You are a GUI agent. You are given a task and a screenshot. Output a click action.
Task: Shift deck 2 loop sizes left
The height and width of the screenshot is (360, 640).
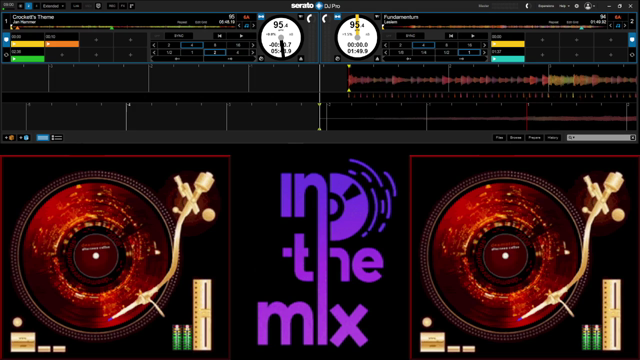[x=385, y=45]
